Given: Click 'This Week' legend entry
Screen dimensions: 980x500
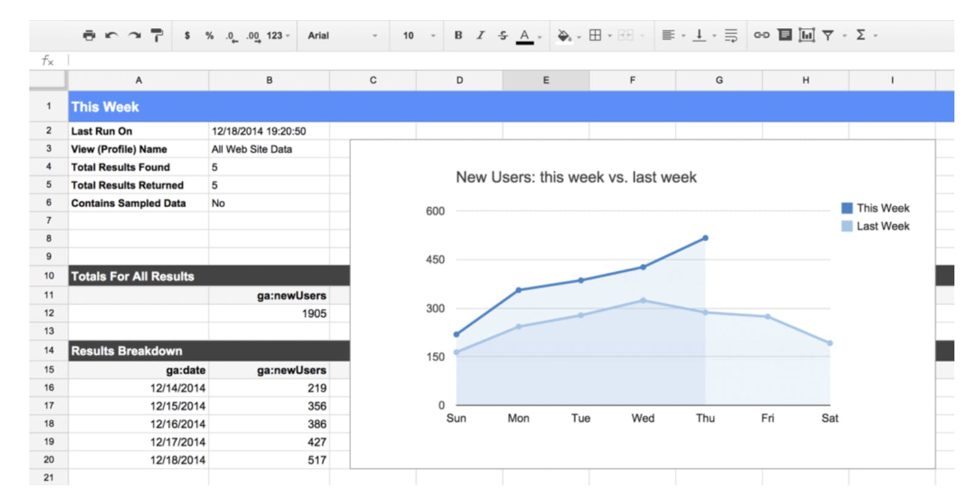Looking at the screenshot, I should tap(875, 208).
